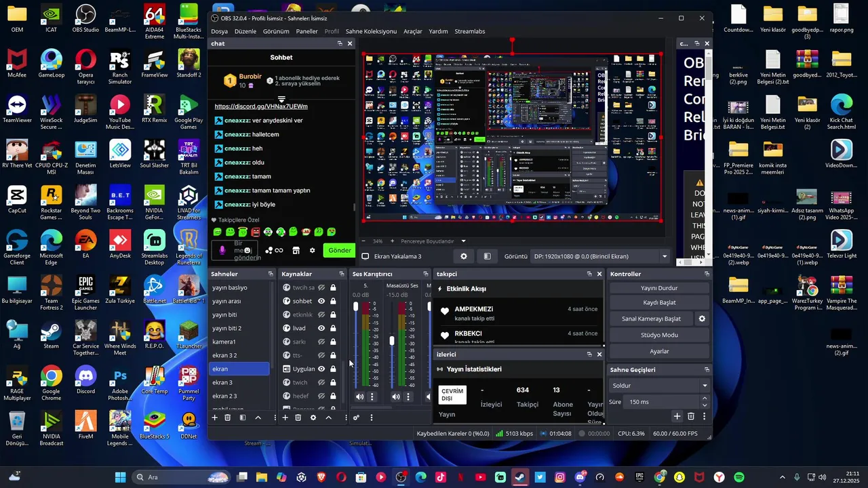Screen dimensions: 868x488
Task: Open mixer options three-dot menu beside advanced audio gears
Action: click(372, 418)
